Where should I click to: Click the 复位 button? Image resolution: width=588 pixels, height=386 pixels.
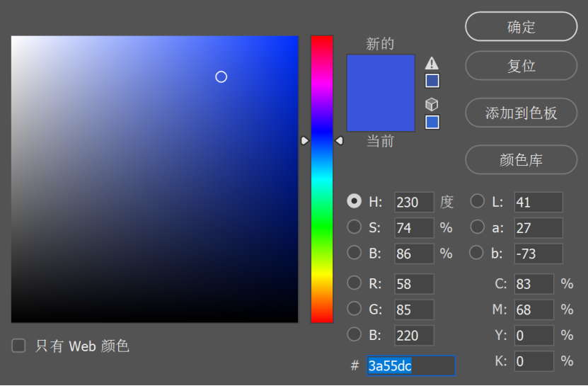click(521, 66)
